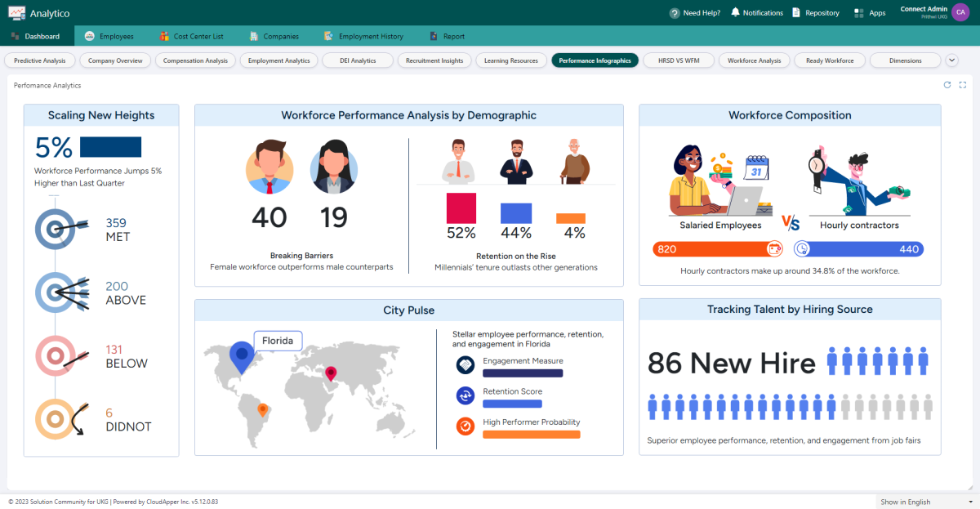Select the Predictive Analysis button
The image size is (980, 509).
41,60
